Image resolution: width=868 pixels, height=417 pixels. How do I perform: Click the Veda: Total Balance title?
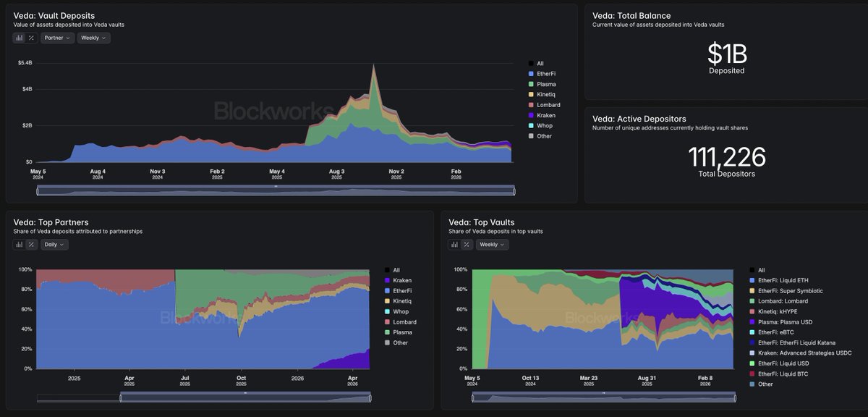point(631,15)
